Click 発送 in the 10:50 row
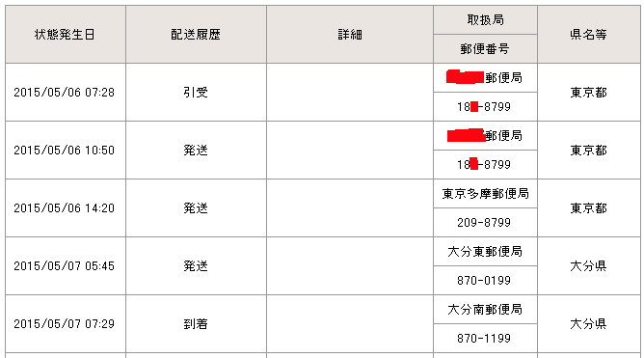 (196, 151)
